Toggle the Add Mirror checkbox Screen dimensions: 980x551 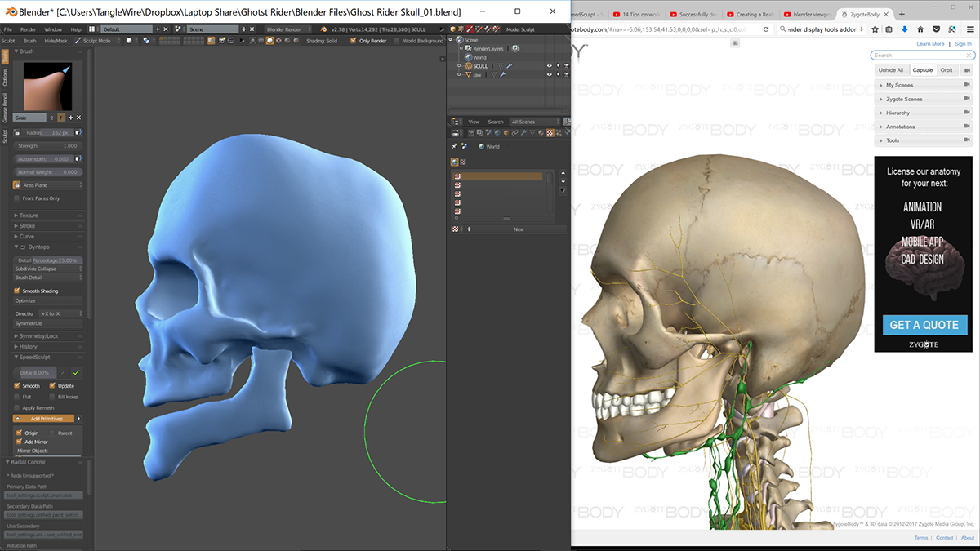[x=19, y=442]
